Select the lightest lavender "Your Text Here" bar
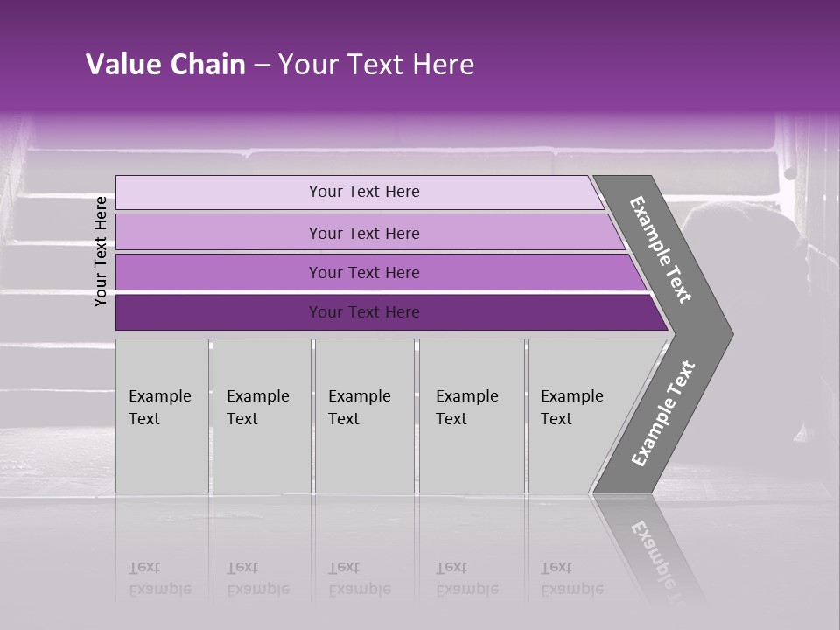840x630 pixels. point(364,192)
